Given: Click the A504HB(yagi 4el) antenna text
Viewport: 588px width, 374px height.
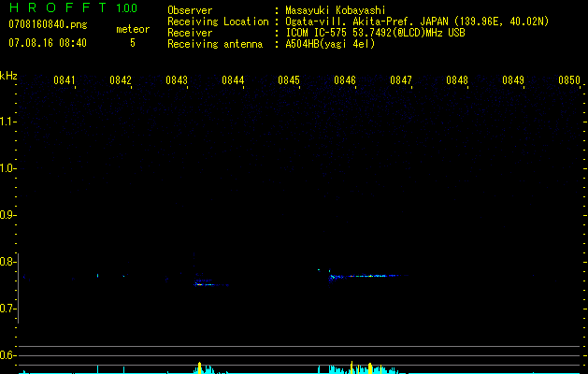Looking at the screenshot, I should [330, 44].
